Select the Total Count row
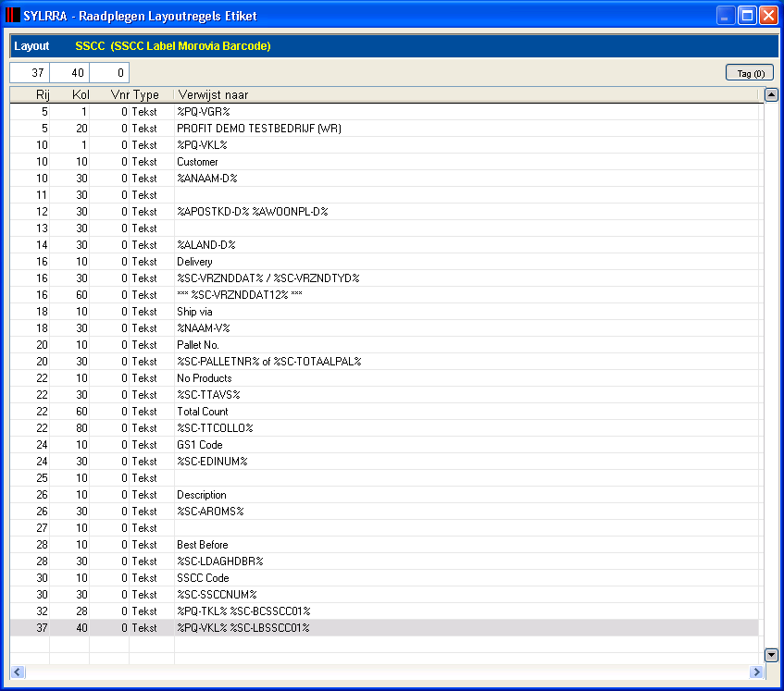The height and width of the screenshot is (691, 784). [384, 412]
